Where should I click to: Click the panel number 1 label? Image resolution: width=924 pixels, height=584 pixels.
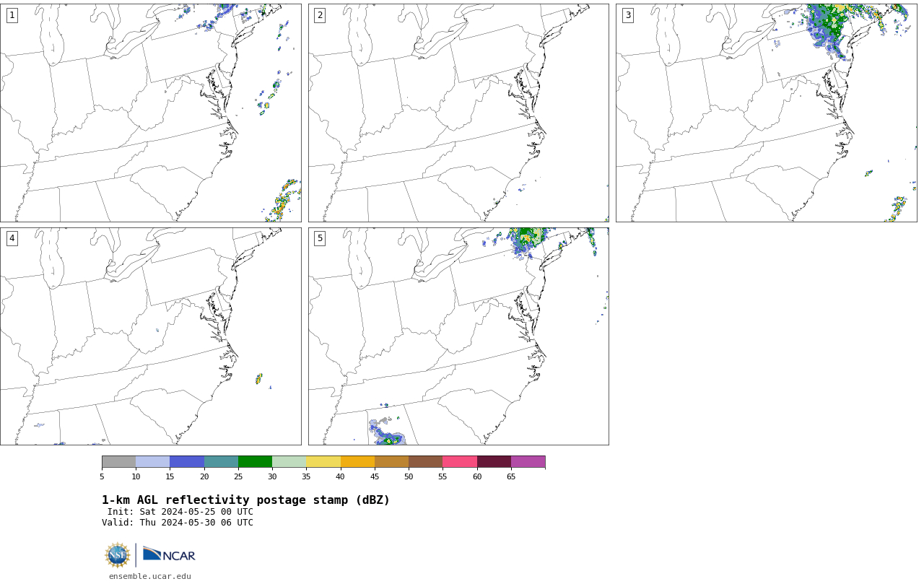click(12, 15)
